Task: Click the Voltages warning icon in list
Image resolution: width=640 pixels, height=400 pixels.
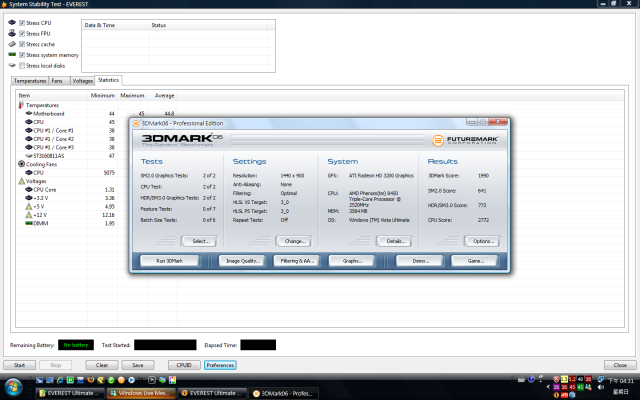Action: tap(22, 181)
